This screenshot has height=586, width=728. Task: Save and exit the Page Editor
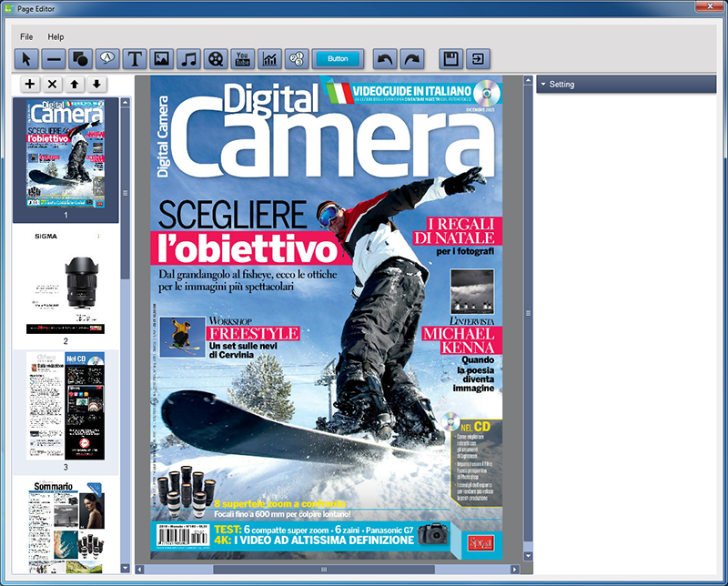(x=478, y=59)
